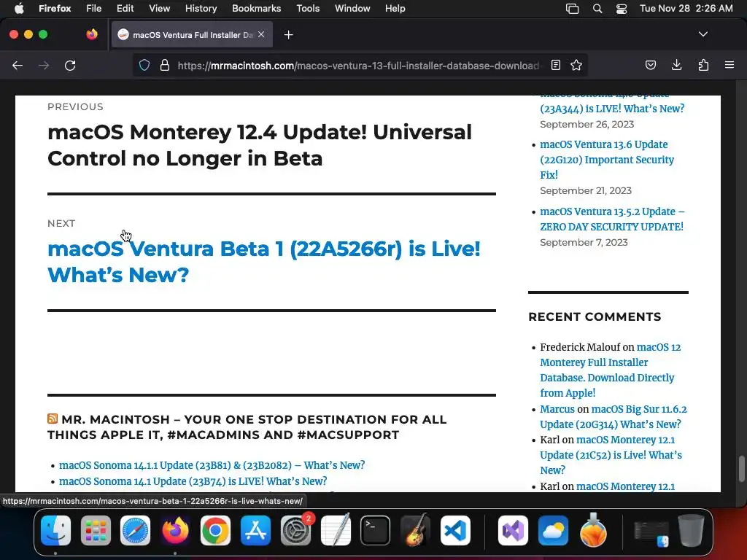
Task: Open the cloud weather app in Dock
Action: (553, 531)
